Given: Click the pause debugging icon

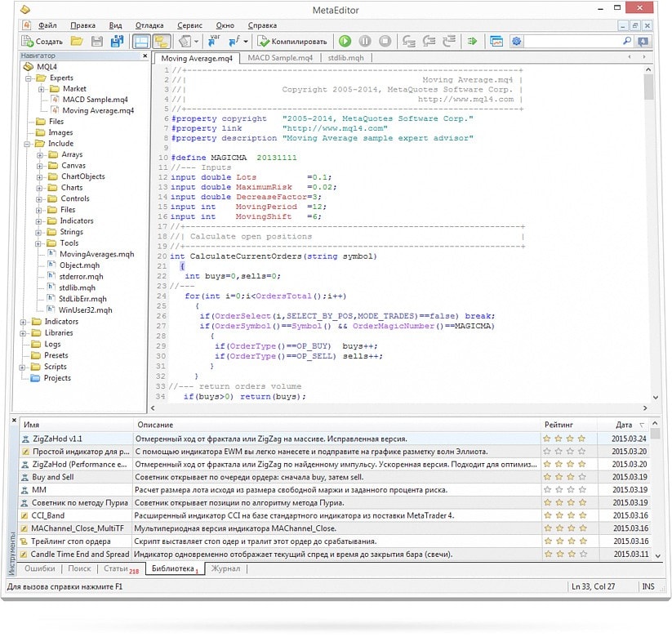Looking at the screenshot, I should pyautogui.click(x=365, y=42).
